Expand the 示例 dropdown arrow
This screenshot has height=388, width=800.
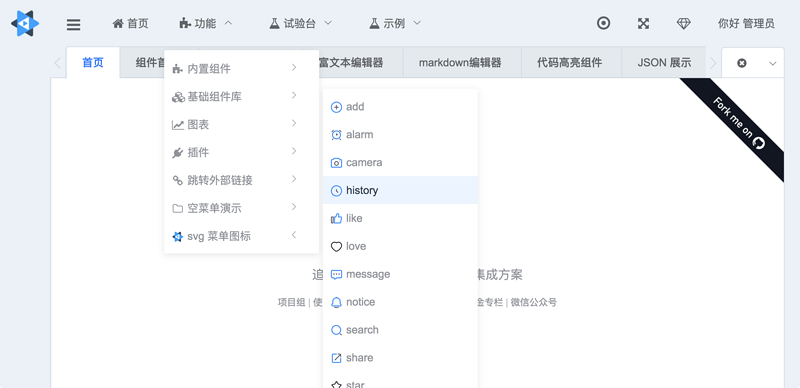click(x=417, y=23)
